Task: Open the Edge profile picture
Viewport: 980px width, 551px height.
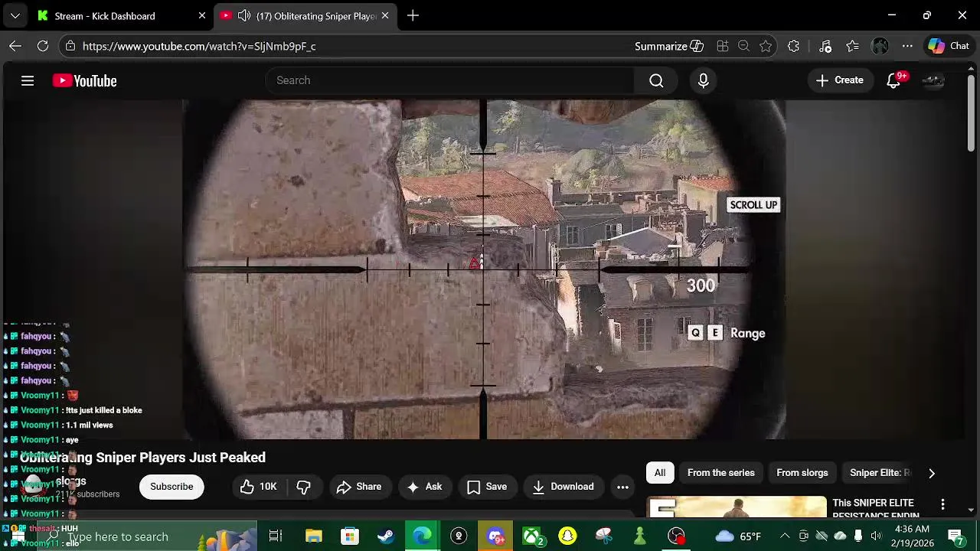Action: [880, 46]
